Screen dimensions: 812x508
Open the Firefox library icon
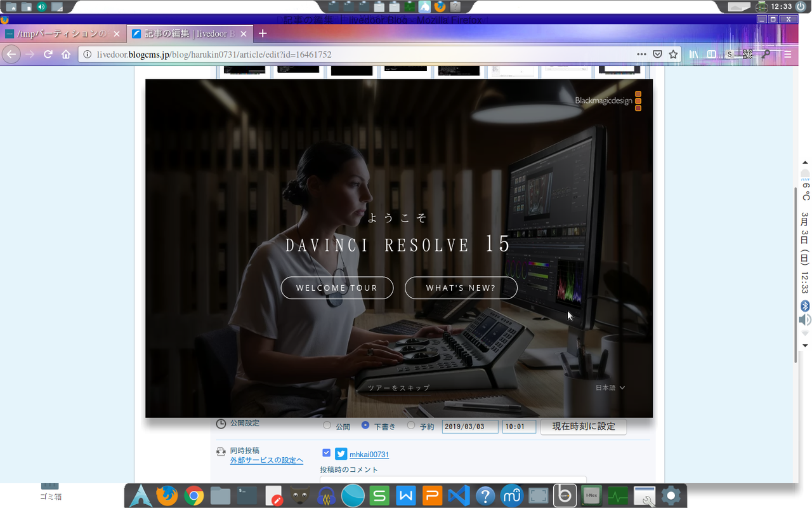tap(693, 55)
